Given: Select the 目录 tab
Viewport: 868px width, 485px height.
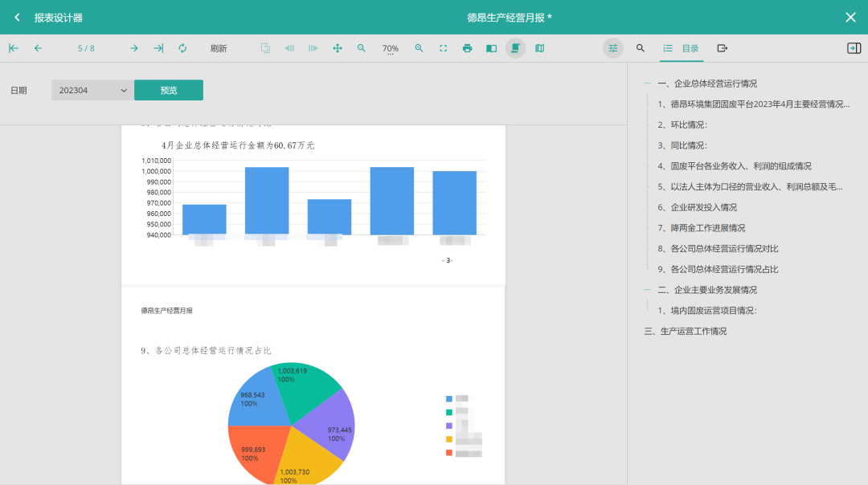Looking at the screenshot, I should click(x=682, y=49).
